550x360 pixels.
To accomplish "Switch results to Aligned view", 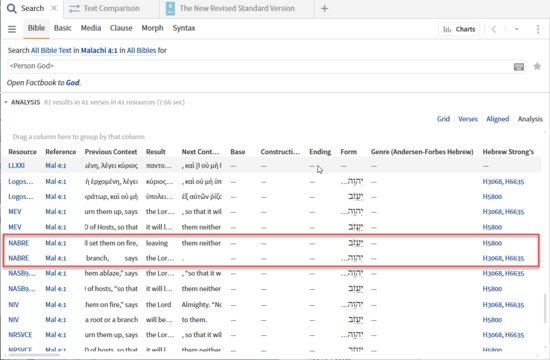I will [x=497, y=119].
